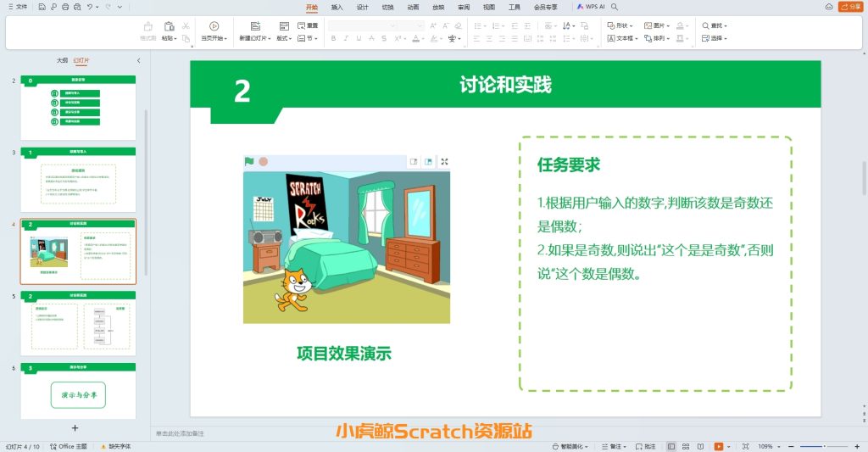Open the 文件 file menu
Viewport: 868px width, 452px height.
pyautogui.click(x=18, y=7)
